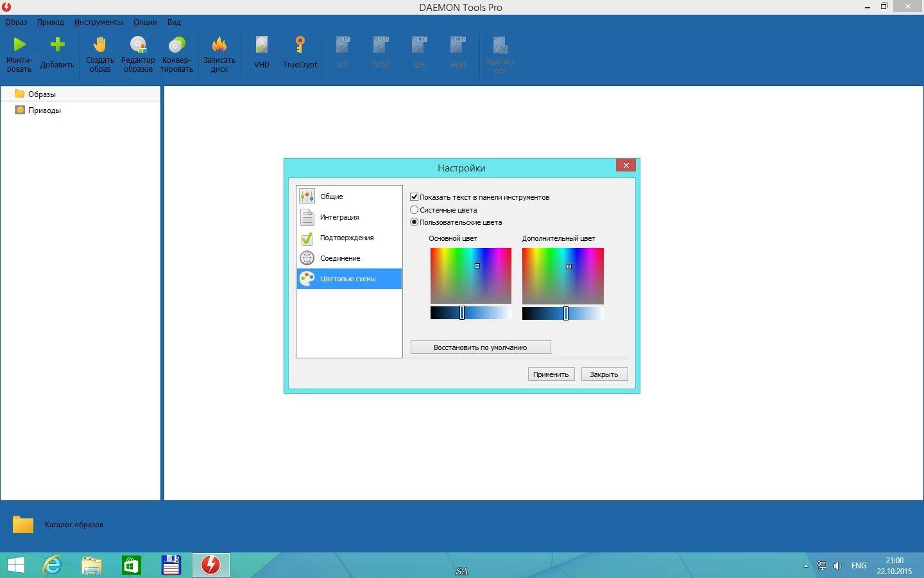The height and width of the screenshot is (578, 924).
Task: Open the Образ menu
Action: point(16,22)
